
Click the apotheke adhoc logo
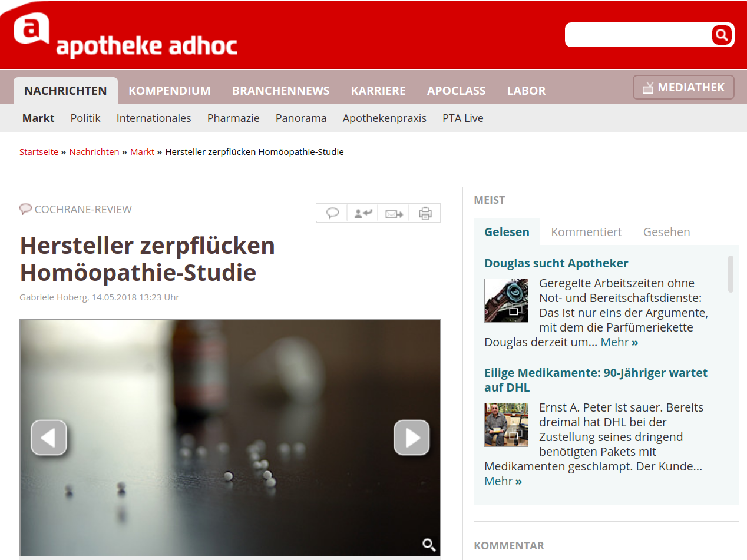tap(125, 36)
